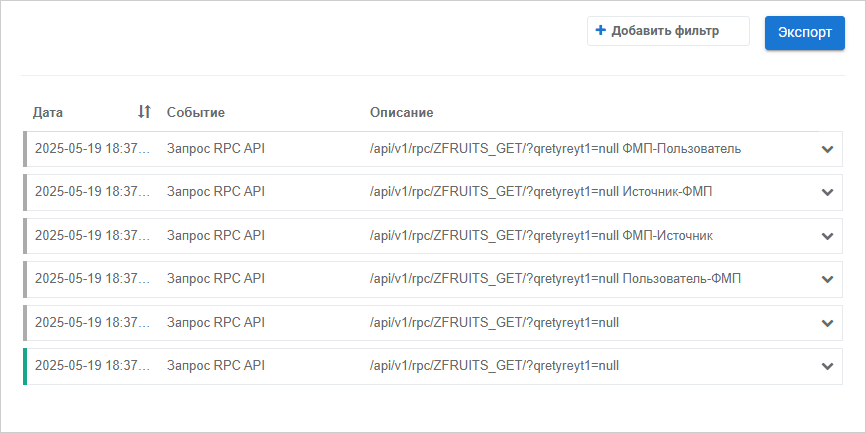
Task: Expand the ФМП-Источник row chevron
Action: 827,236
